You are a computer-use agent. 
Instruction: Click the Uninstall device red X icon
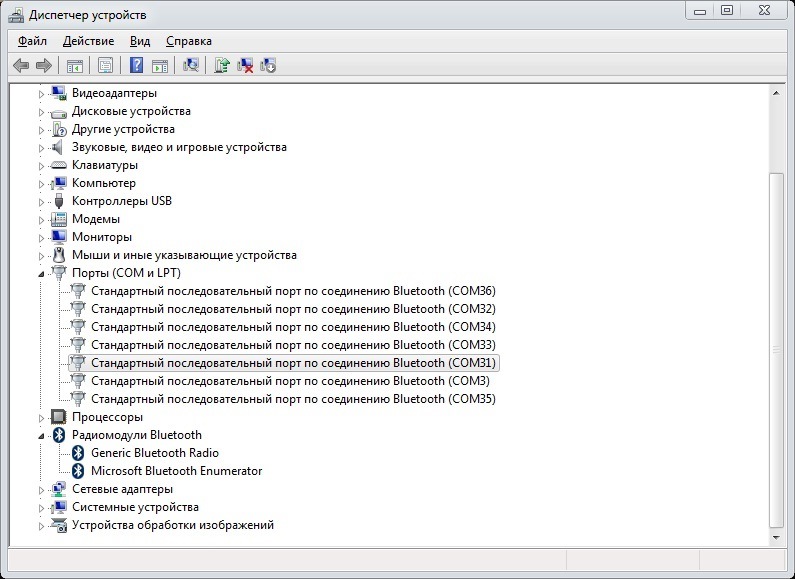pos(245,65)
